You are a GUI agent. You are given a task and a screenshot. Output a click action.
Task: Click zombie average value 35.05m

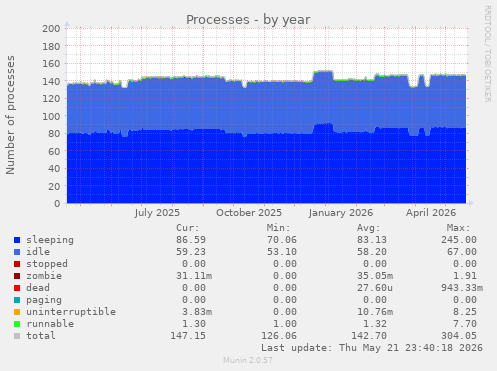pyautogui.click(x=375, y=276)
